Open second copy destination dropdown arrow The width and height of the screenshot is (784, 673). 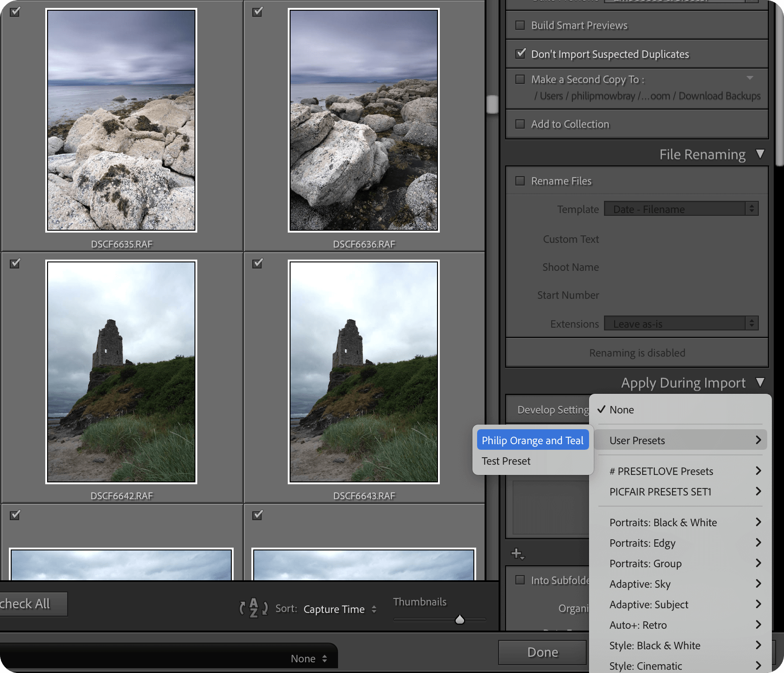pyautogui.click(x=750, y=78)
